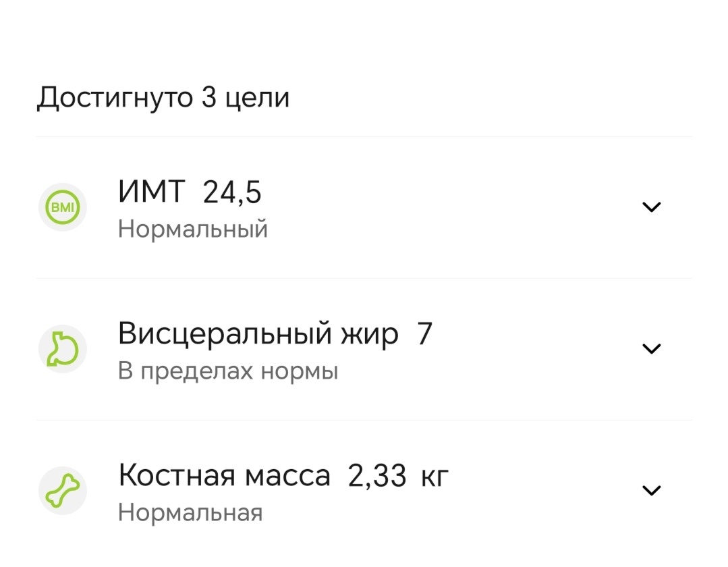Click the bone icon beside Костная масса
The image size is (728, 567).
click(62, 491)
